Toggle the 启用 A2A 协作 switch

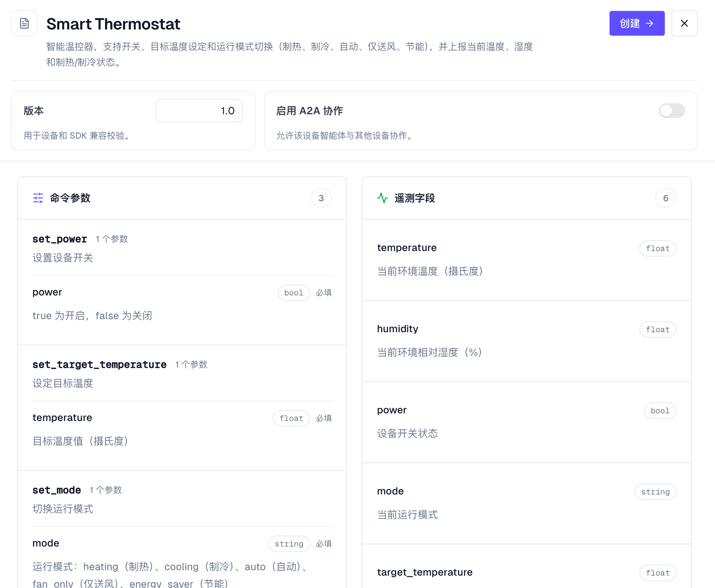coord(672,111)
